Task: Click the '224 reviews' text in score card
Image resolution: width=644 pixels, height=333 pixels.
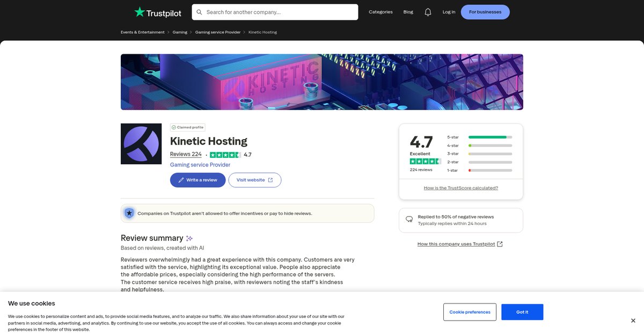Action: tap(421, 170)
